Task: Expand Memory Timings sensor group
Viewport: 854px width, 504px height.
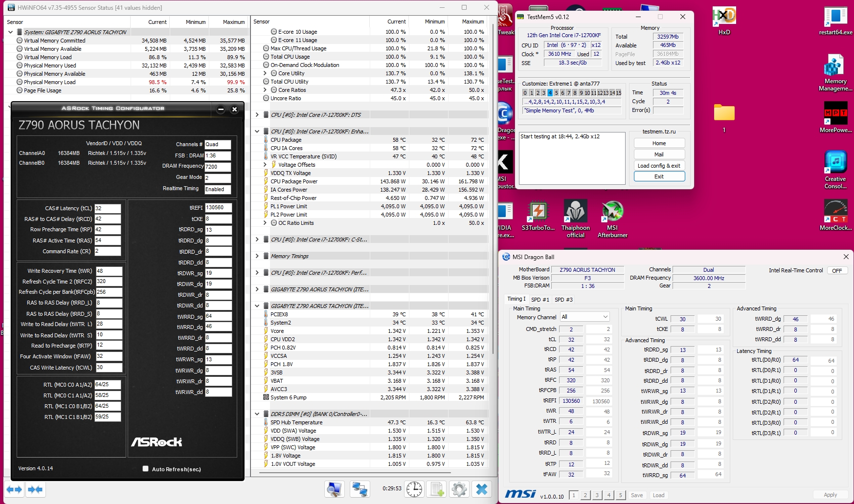Action: pos(257,256)
